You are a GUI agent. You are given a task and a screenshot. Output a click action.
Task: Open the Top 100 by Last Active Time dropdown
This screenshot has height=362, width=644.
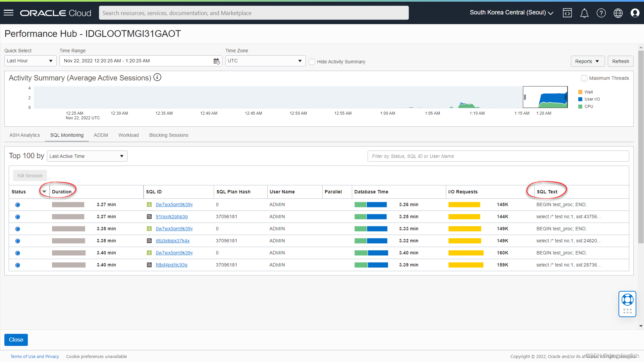[87, 156]
